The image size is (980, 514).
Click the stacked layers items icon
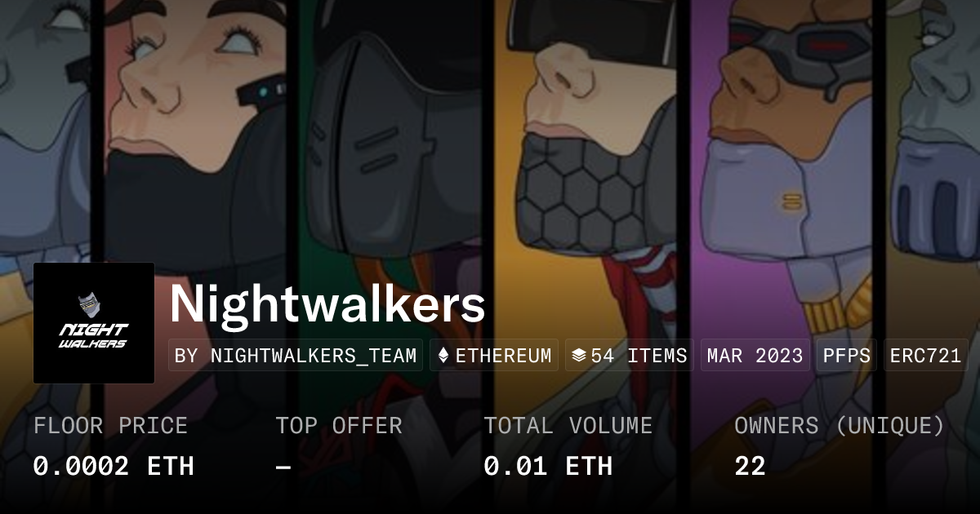click(579, 356)
